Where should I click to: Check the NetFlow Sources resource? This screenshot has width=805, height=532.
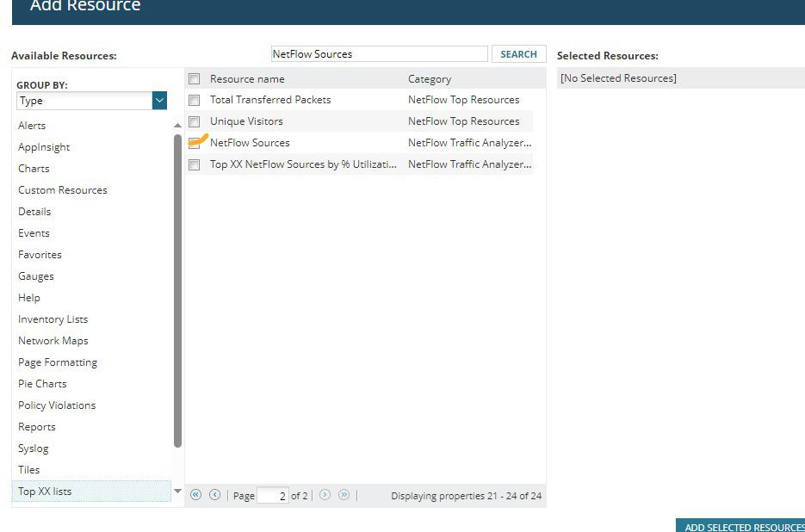(194, 143)
